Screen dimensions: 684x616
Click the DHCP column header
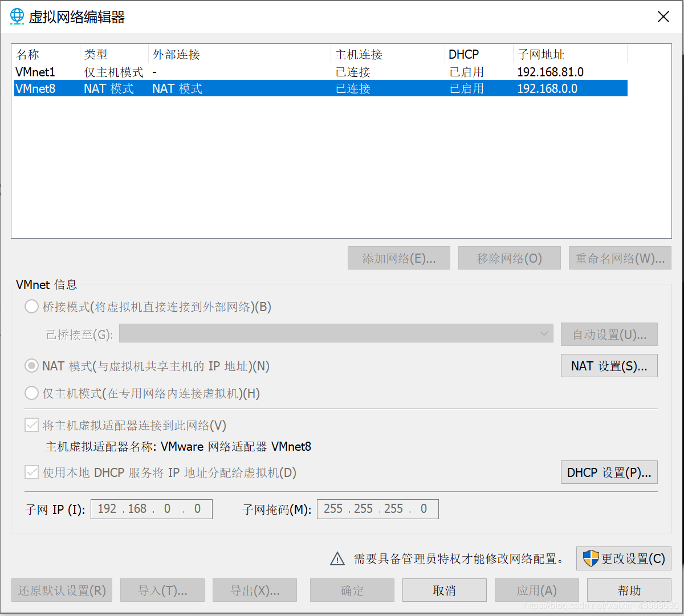click(x=479, y=55)
